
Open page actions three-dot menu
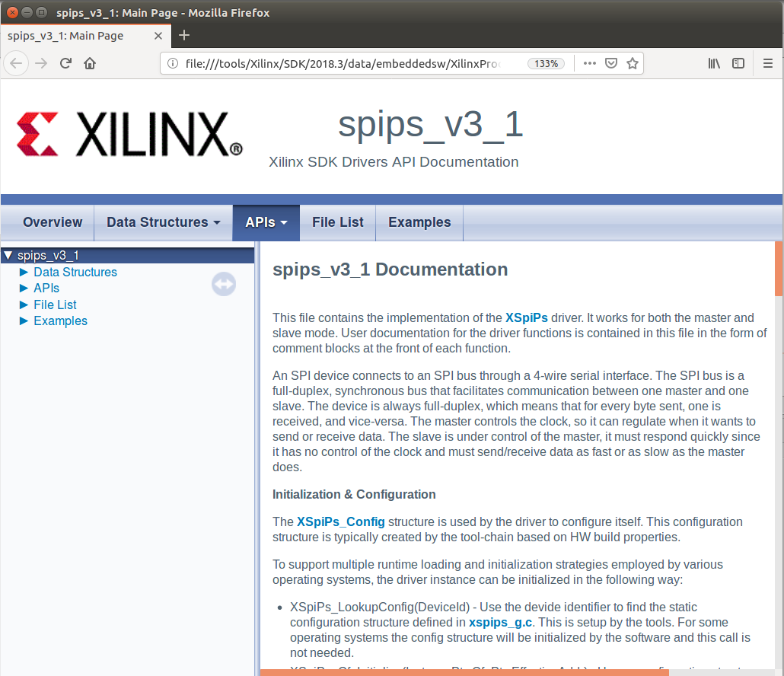pyautogui.click(x=589, y=63)
